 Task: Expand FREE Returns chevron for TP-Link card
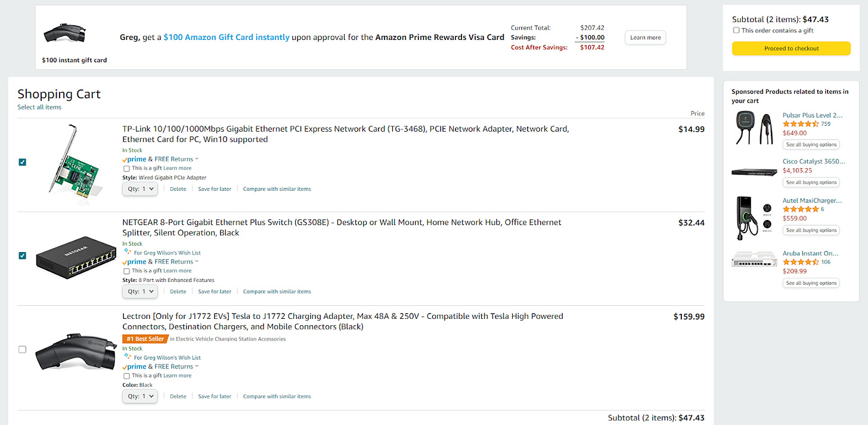tap(197, 159)
